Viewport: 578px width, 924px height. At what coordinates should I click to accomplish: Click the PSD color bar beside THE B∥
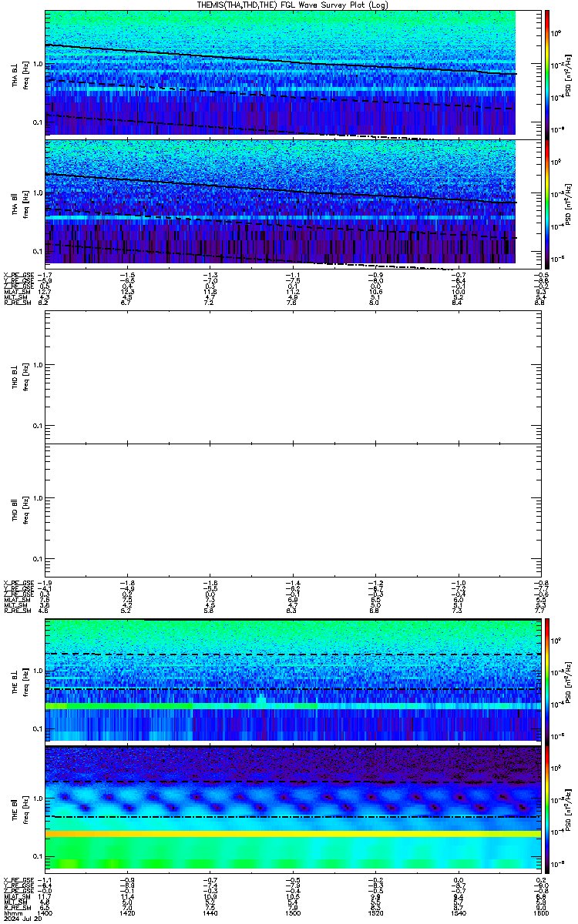coord(546,808)
